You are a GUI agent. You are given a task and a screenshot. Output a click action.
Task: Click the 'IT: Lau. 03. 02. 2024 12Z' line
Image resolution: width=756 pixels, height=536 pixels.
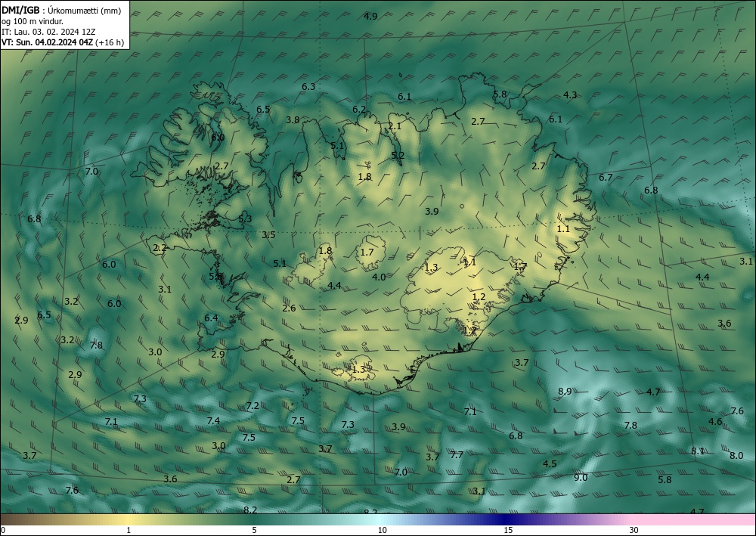click(x=48, y=32)
